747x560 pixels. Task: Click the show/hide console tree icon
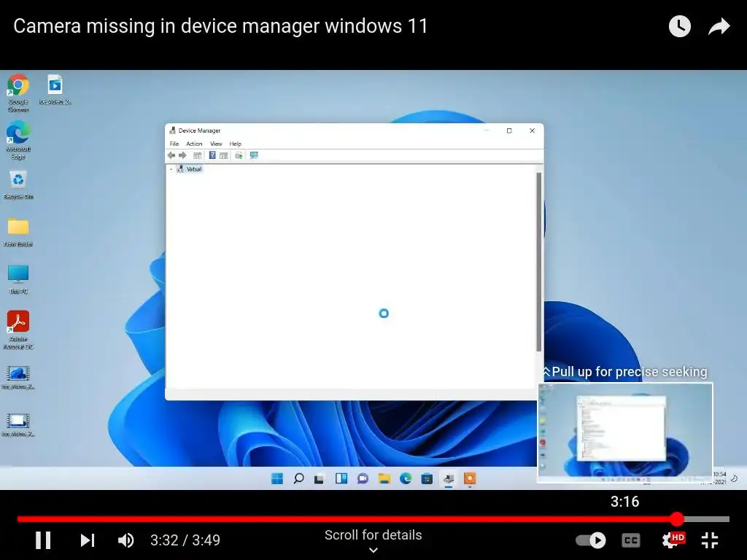(x=197, y=155)
